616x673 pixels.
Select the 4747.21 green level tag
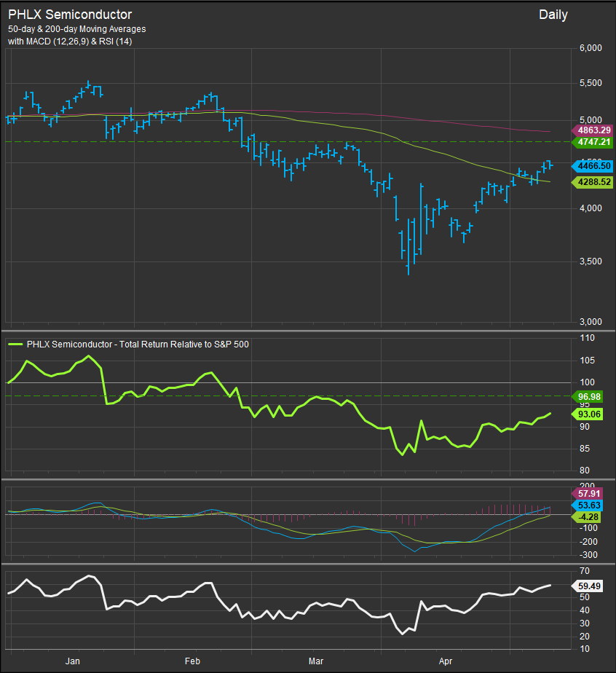pos(592,142)
